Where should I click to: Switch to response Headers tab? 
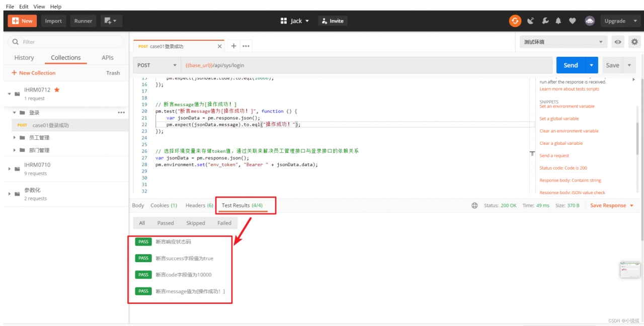pos(199,205)
